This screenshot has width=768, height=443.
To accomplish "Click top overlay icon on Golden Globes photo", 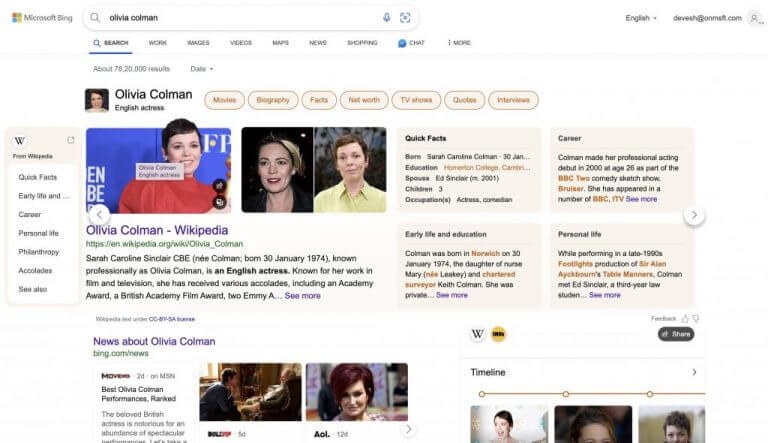I will 219,186.
